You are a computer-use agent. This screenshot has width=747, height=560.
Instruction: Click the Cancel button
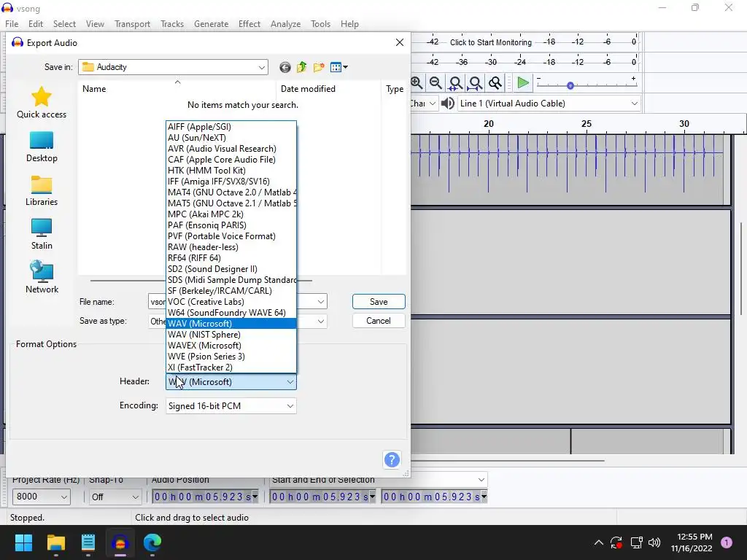click(x=379, y=321)
